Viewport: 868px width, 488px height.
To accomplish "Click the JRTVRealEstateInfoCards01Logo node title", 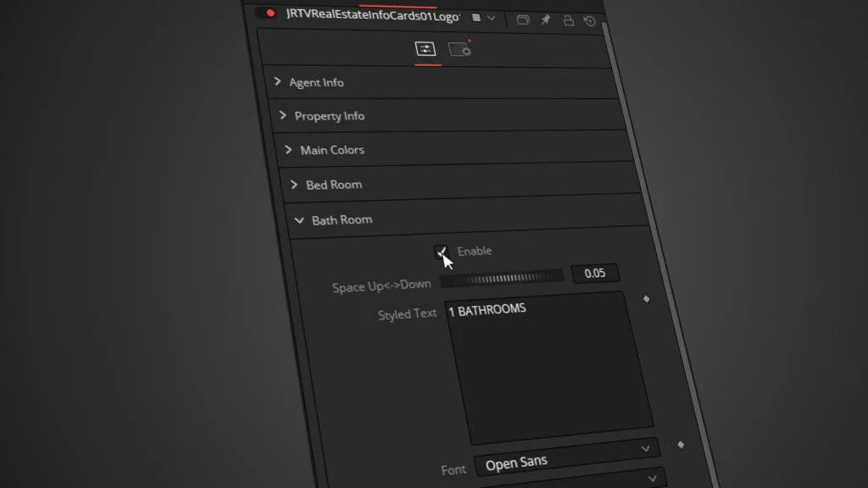I will (x=373, y=15).
